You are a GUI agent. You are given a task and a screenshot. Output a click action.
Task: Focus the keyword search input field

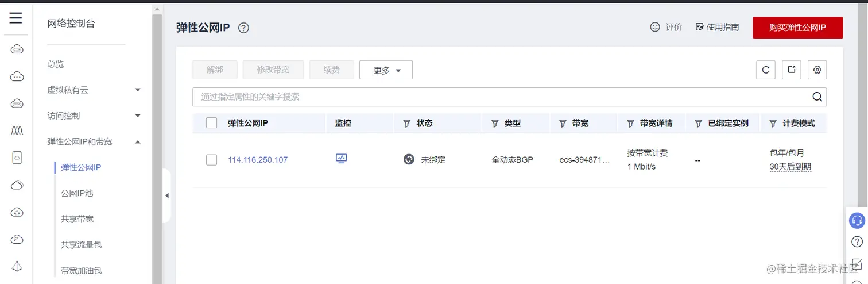coord(502,97)
